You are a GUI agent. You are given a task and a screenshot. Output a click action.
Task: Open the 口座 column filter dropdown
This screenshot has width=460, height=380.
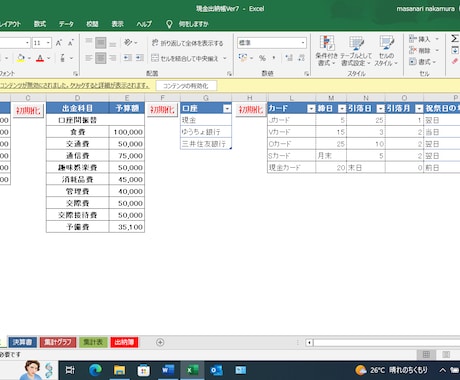pos(227,109)
